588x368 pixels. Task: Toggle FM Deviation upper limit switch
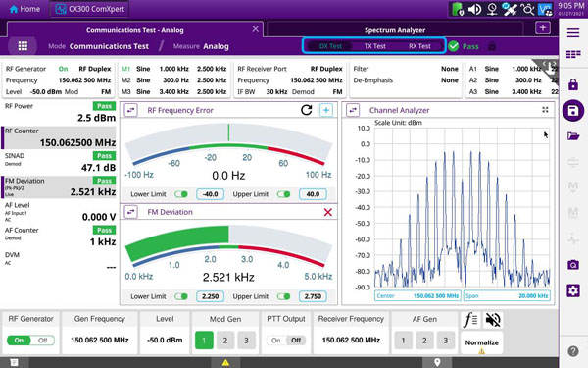click(283, 296)
